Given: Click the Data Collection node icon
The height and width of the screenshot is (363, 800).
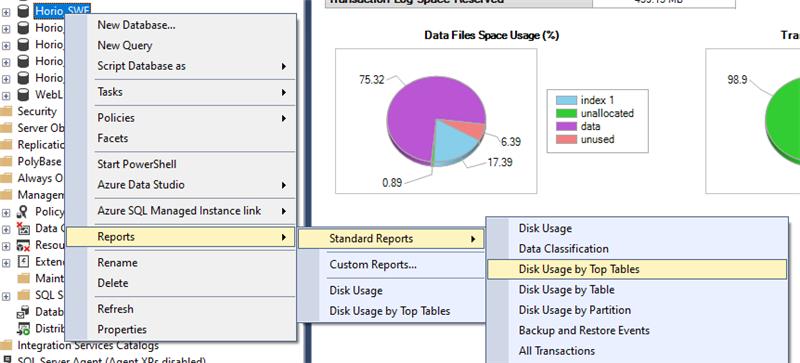Looking at the screenshot, I should tap(23, 228).
